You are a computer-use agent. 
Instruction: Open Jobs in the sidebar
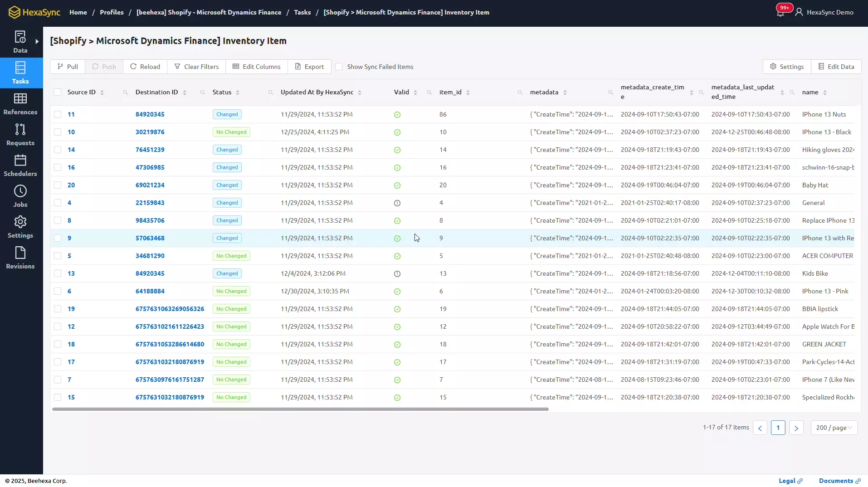(x=20, y=196)
